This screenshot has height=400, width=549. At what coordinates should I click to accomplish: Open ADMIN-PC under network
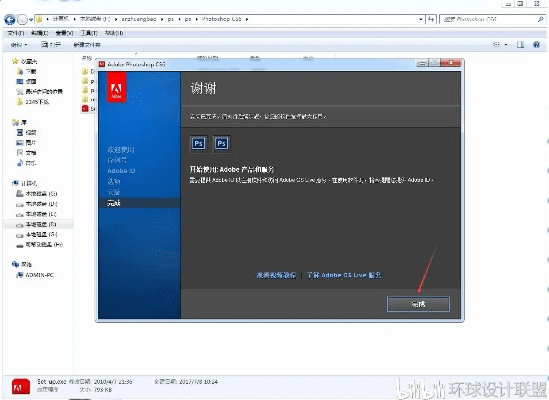click(35, 275)
